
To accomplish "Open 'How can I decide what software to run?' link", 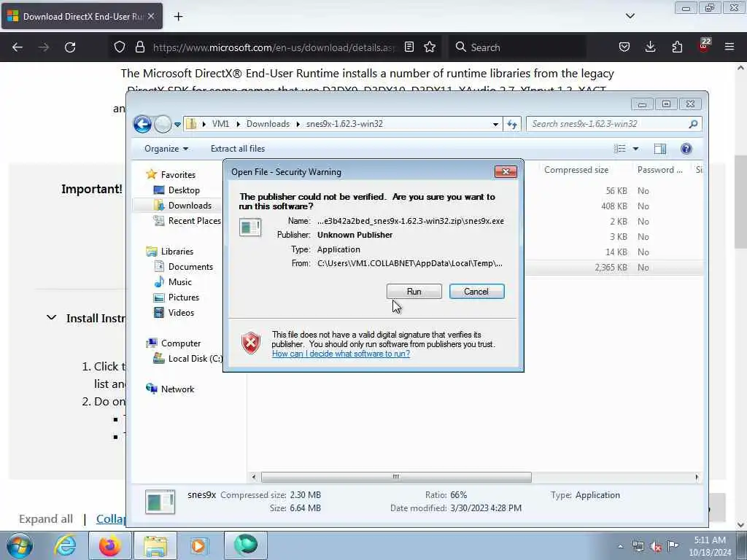I will point(341,354).
